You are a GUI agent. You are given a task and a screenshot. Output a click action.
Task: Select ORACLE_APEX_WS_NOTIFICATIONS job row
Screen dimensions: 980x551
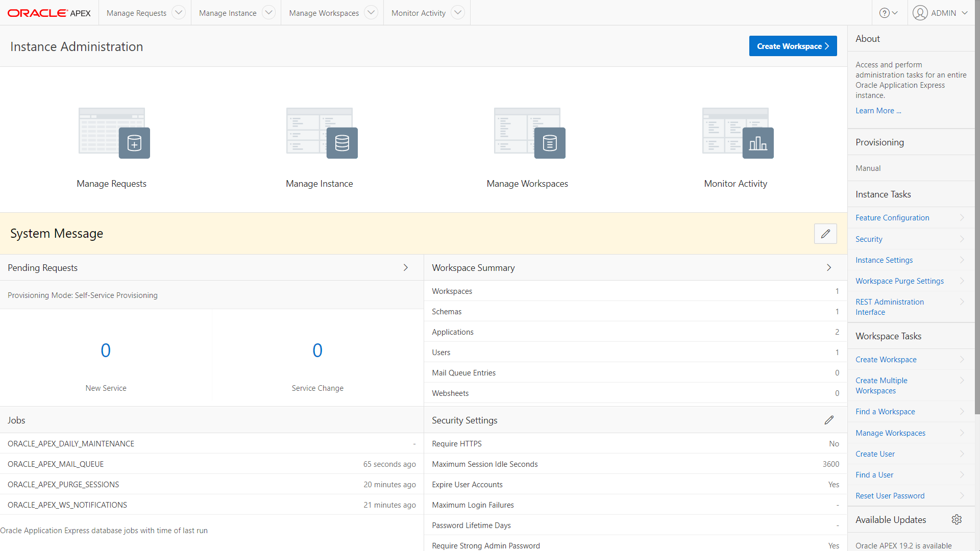click(x=212, y=505)
